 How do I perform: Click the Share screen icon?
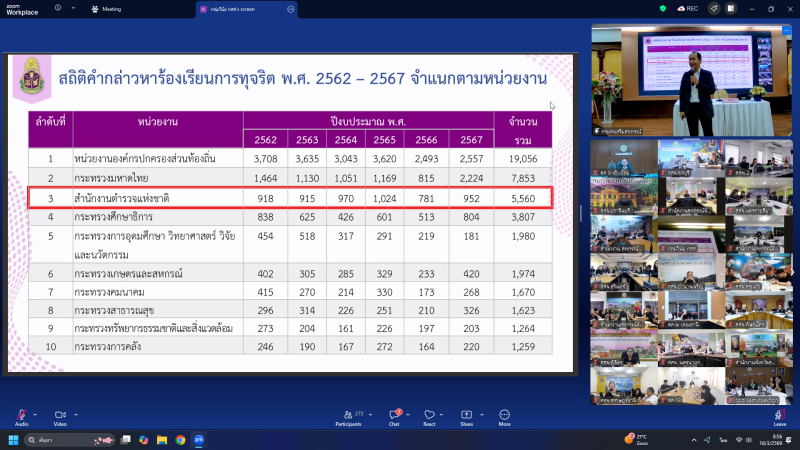(x=466, y=415)
